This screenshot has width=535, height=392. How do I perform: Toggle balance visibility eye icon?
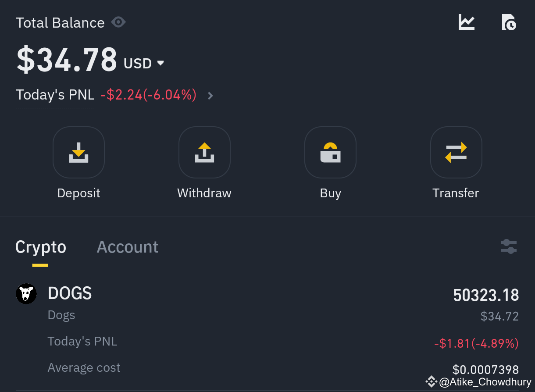click(118, 22)
